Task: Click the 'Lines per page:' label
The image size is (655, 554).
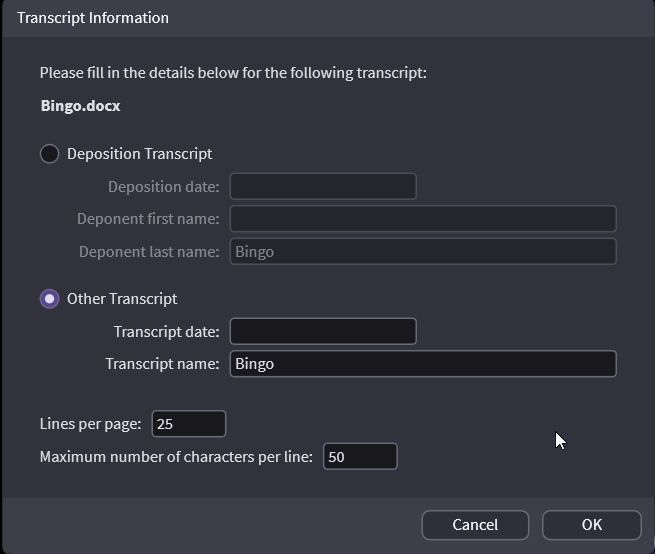Action: [90, 424]
